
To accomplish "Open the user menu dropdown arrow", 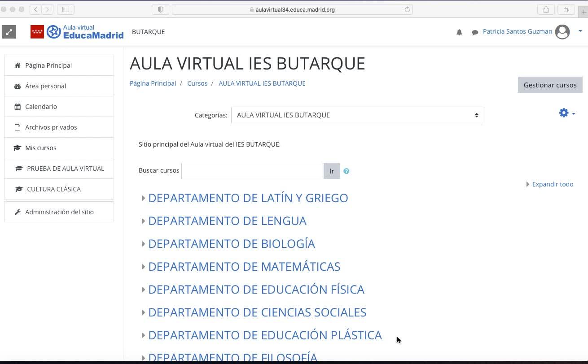I will click(x=580, y=31).
